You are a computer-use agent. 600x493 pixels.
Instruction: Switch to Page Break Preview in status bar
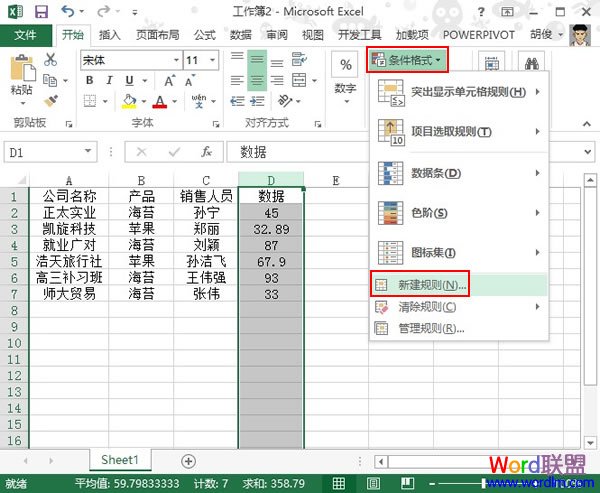click(408, 483)
